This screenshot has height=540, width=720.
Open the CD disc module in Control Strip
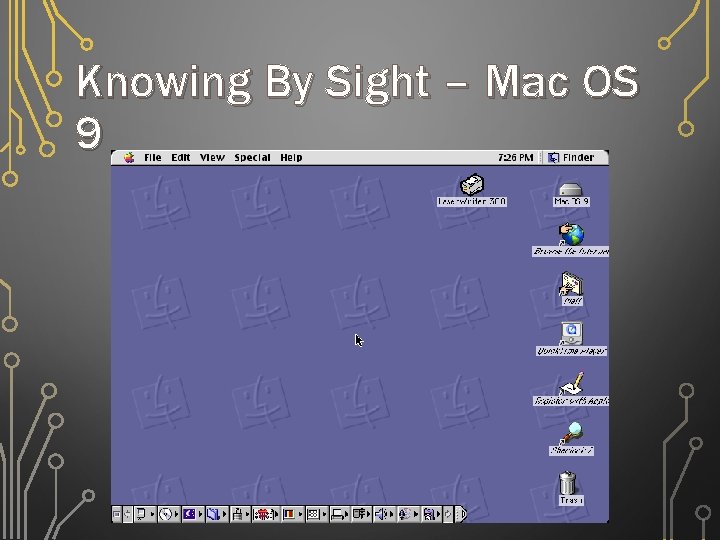[x=169, y=514]
